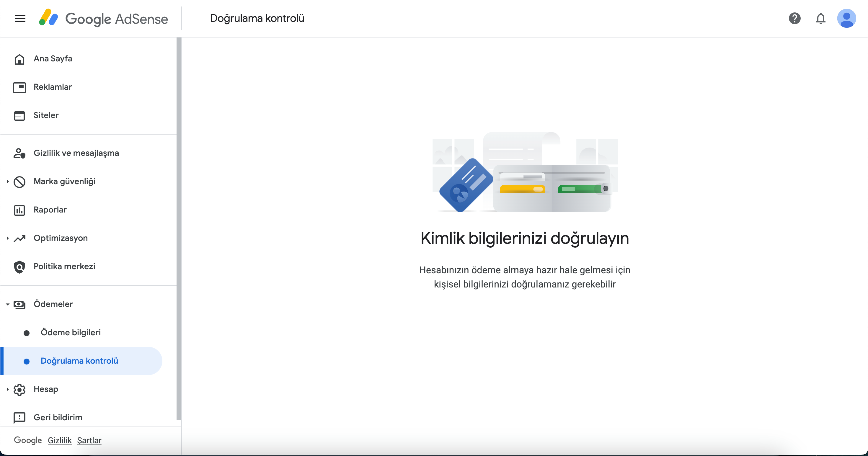Click the Google footer logo
The image size is (868, 456).
pyautogui.click(x=28, y=440)
